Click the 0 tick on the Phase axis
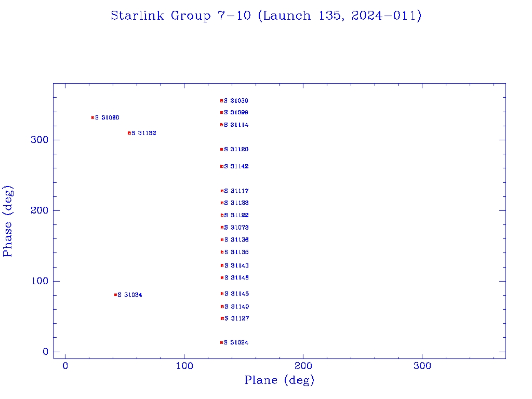The width and height of the screenshot is (532, 399). (x=46, y=352)
